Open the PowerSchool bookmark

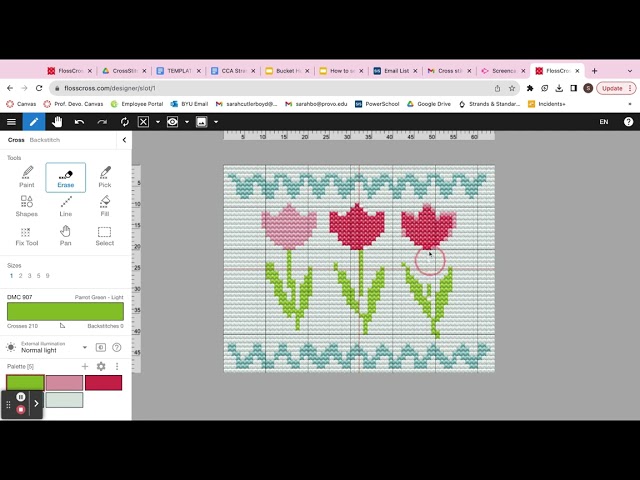(x=377, y=104)
